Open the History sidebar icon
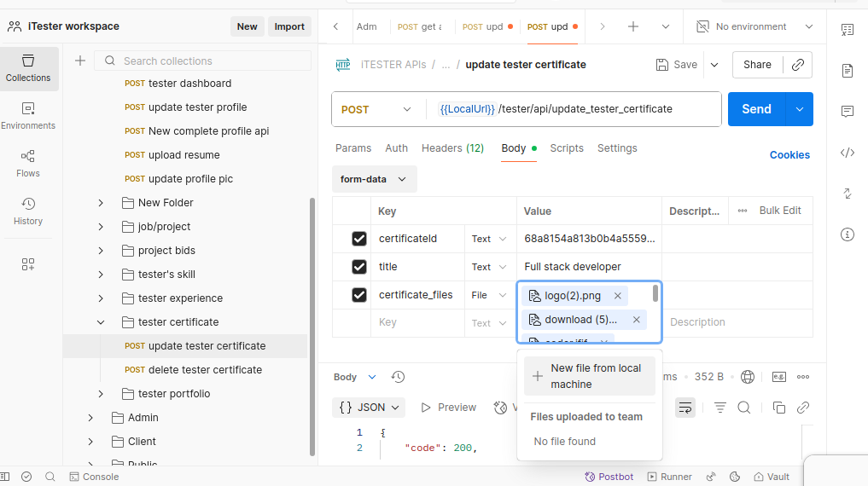 (x=28, y=211)
